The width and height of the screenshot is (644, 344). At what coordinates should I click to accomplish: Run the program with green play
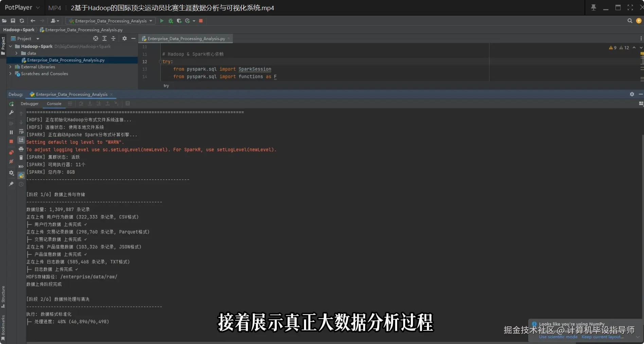point(162,21)
